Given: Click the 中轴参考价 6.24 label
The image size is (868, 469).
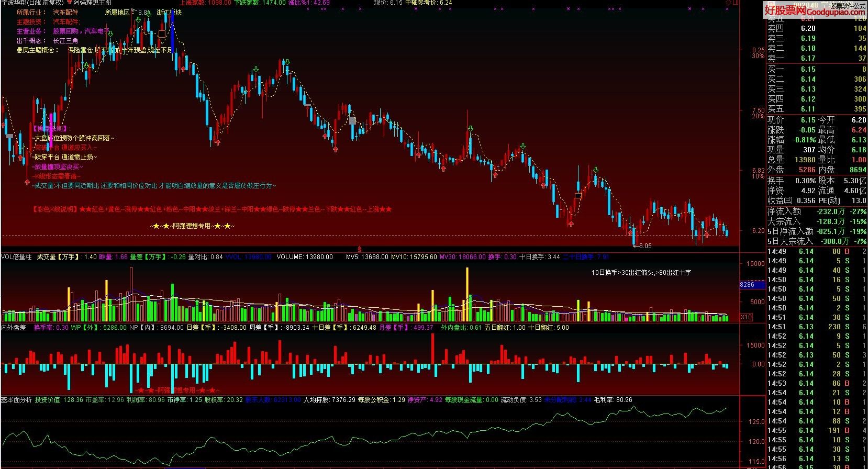Looking at the screenshot, I should [x=428, y=3].
